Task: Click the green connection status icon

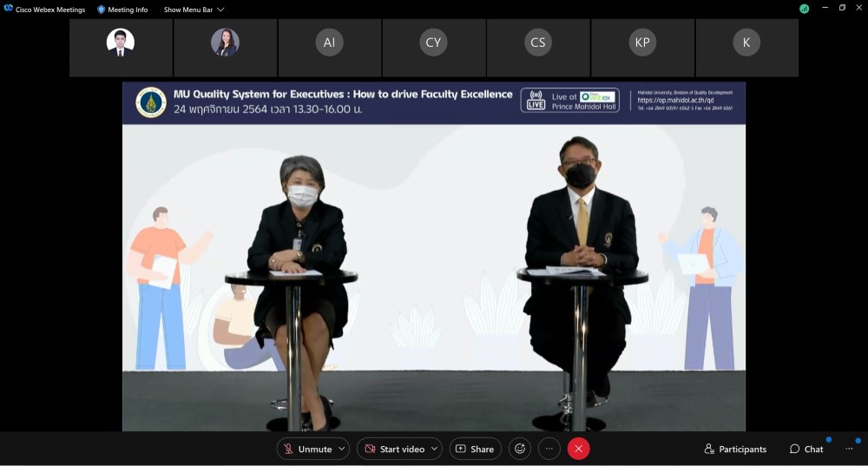Action: click(x=804, y=9)
